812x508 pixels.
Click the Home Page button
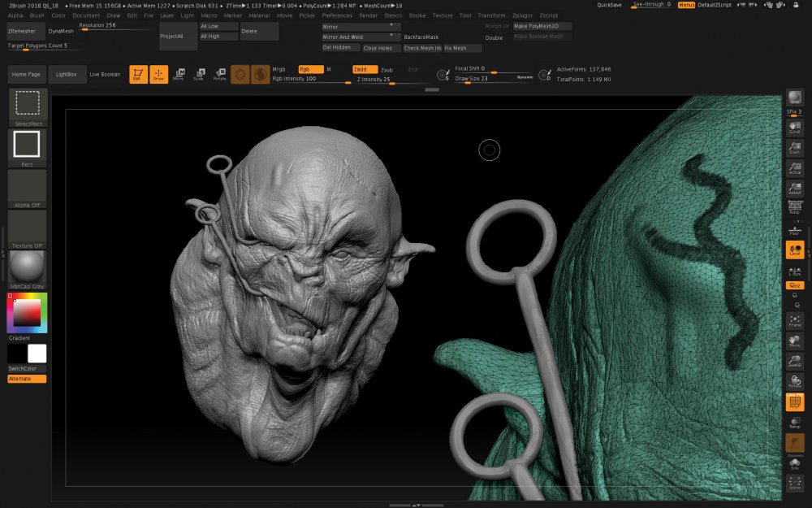coord(27,75)
